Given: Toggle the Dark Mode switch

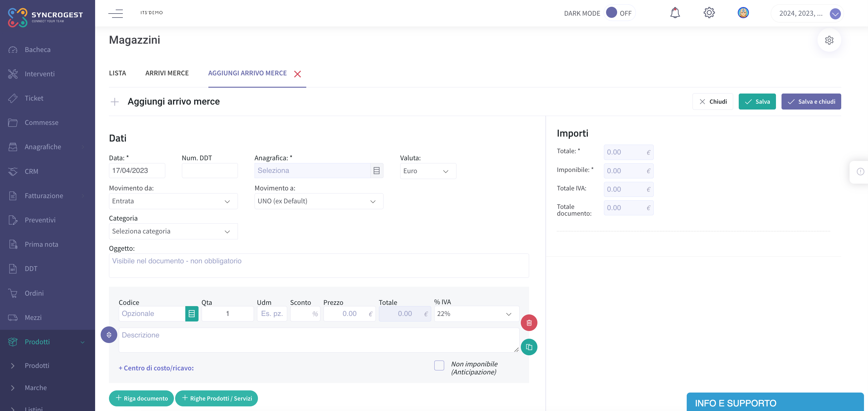Looking at the screenshot, I should pyautogui.click(x=619, y=13).
